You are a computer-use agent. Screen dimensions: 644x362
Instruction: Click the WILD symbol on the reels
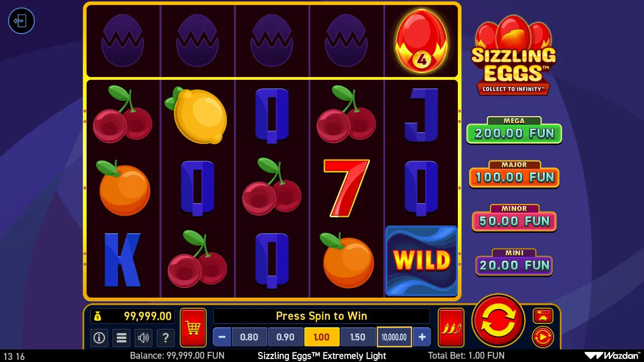(422, 260)
